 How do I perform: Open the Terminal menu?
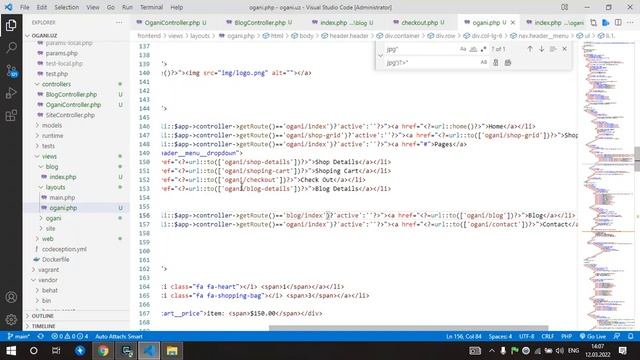coord(151,7)
